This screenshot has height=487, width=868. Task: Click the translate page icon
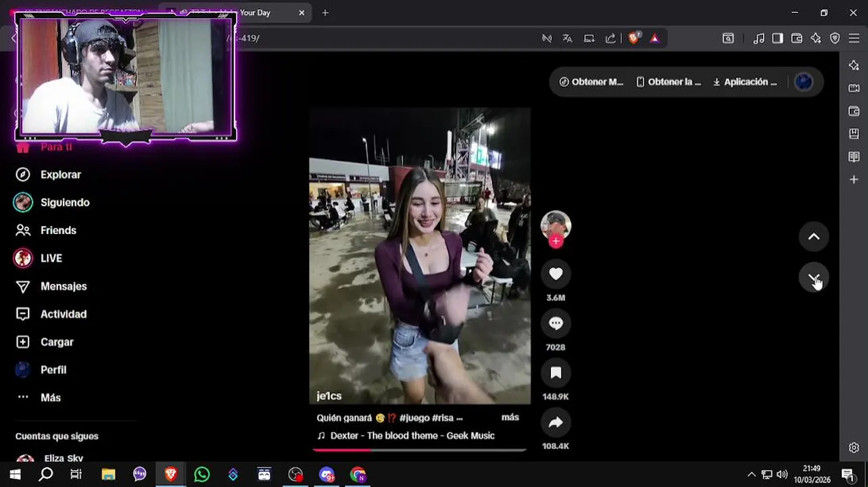(x=567, y=39)
